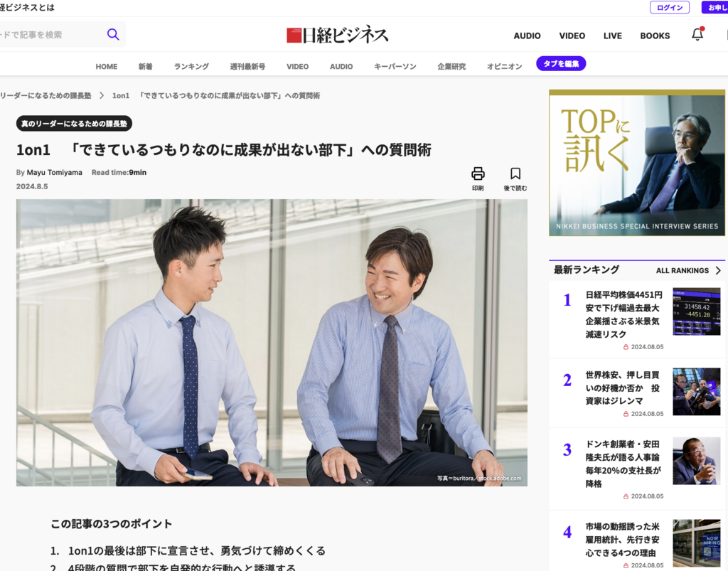The image size is (728, 571).
Task: Open notifications bell icon
Action: (697, 34)
